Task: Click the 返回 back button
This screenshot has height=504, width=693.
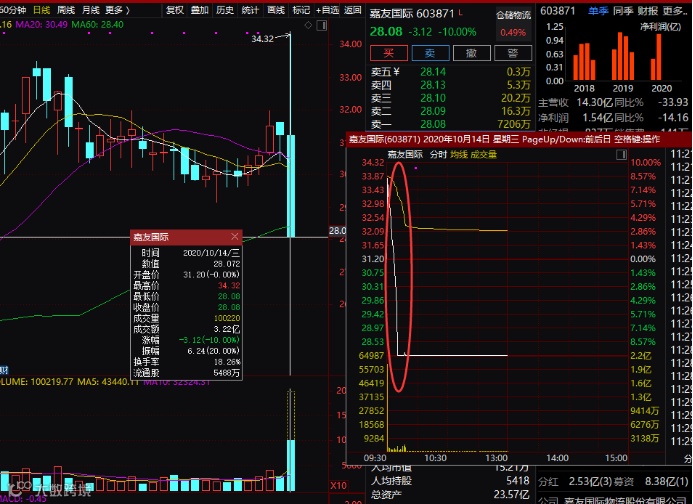Action: pyautogui.click(x=352, y=10)
